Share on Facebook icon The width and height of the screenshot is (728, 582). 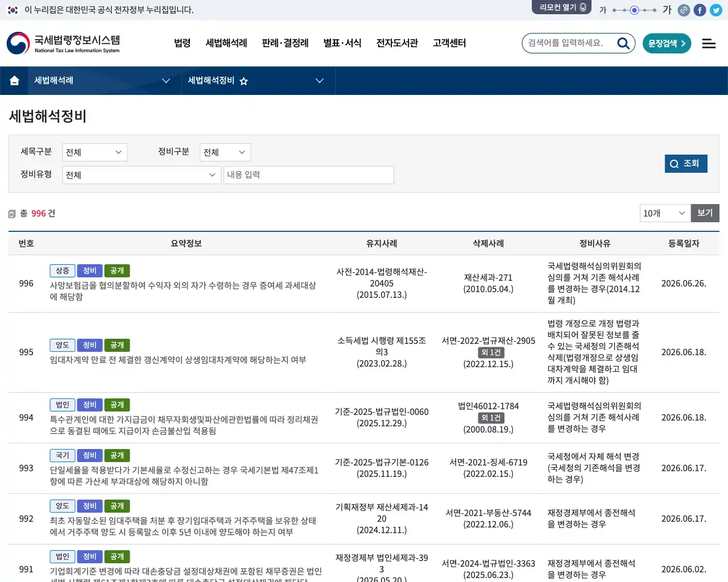(700, 10)
